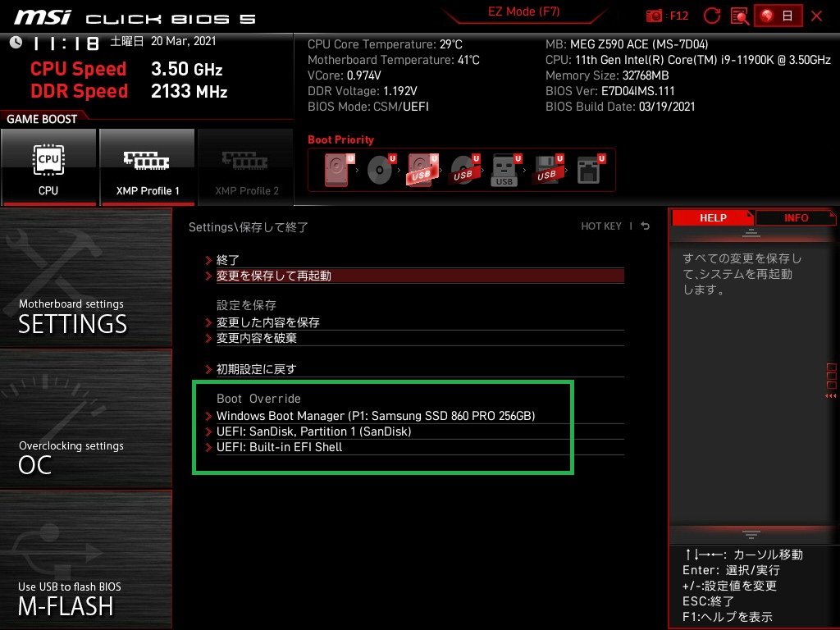Click the date text 20 Mar, 2021

tap(183, 41)
